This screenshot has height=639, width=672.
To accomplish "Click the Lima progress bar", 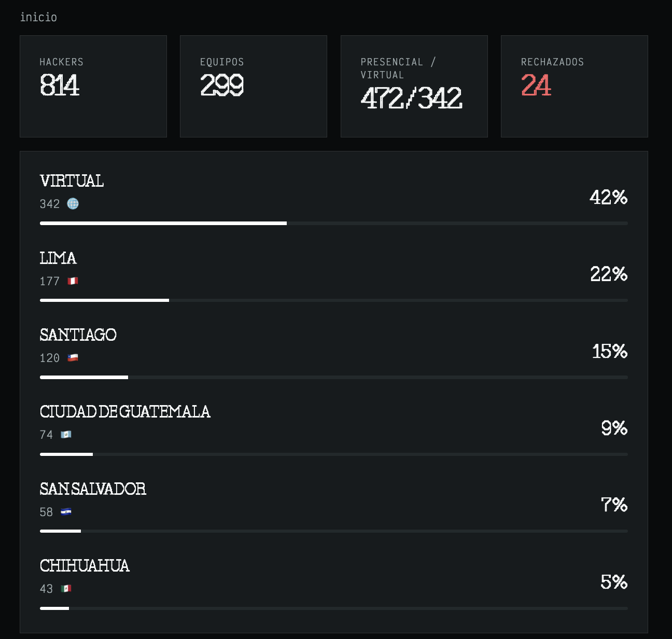I will [x=333, y=300].
